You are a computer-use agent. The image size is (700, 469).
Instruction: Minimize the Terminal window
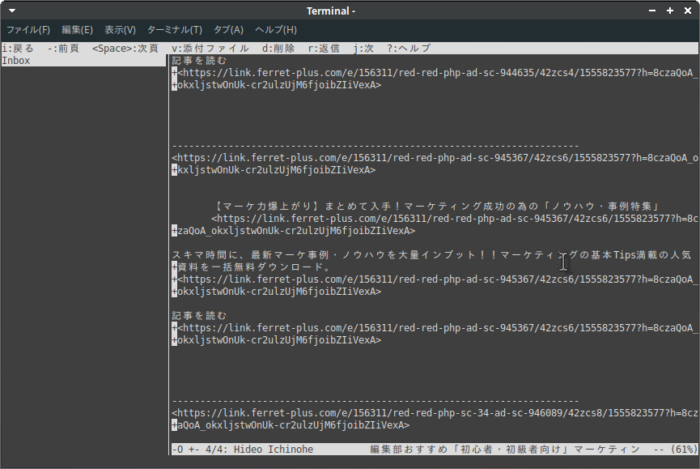pyautogui.click(x=655, y=10)
